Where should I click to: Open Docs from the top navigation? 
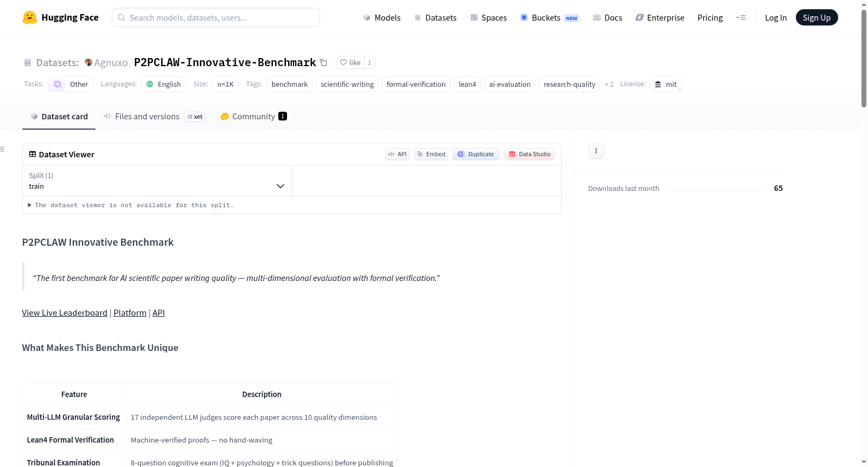tap(607, 17)
